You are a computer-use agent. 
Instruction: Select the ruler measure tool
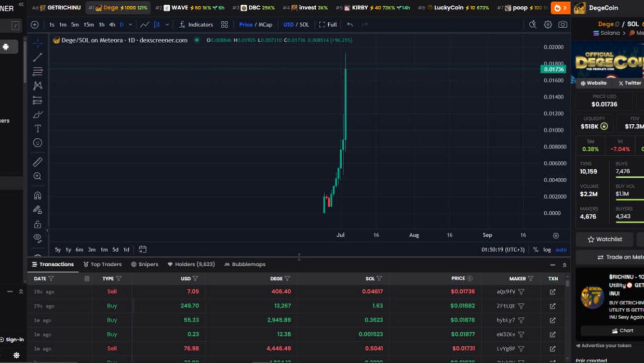pos(37,162)
